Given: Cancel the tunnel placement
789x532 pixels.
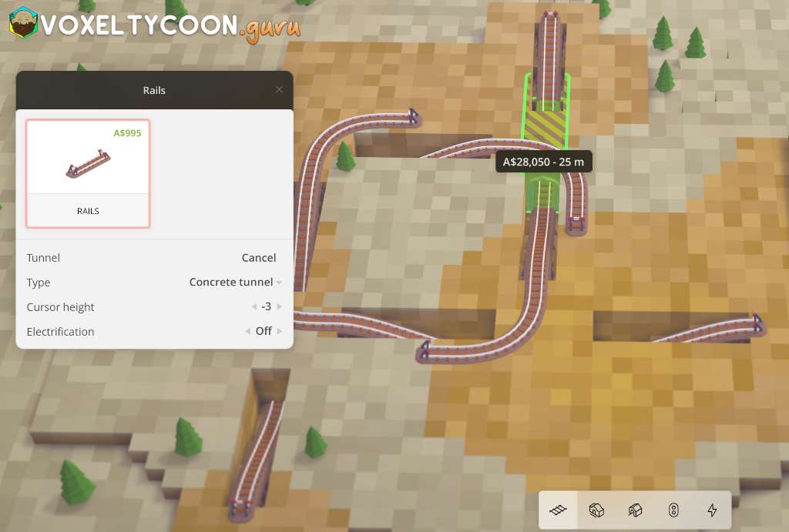Looking at the screenshot, I should [x=259, y=258].
